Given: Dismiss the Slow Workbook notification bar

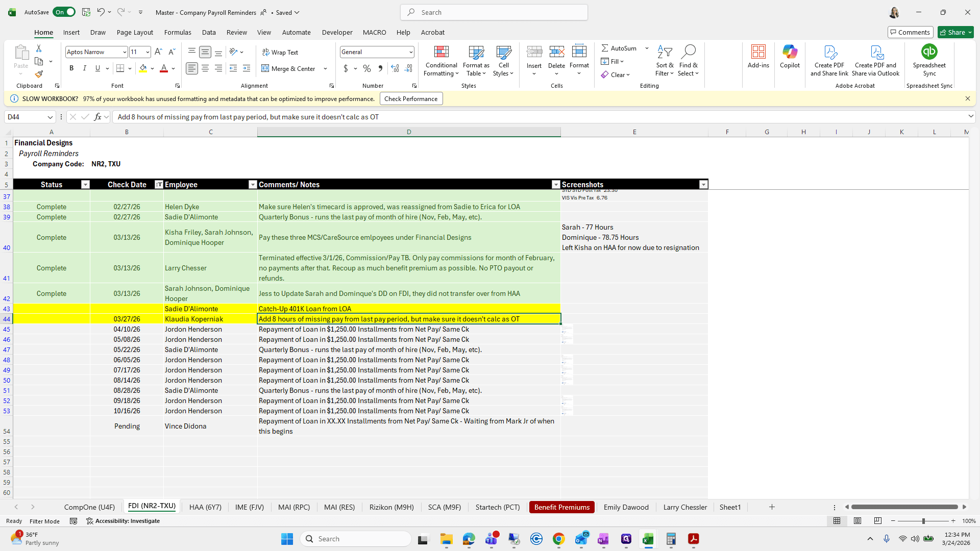Looking at the screenshot, I should (x=967, y=99).
